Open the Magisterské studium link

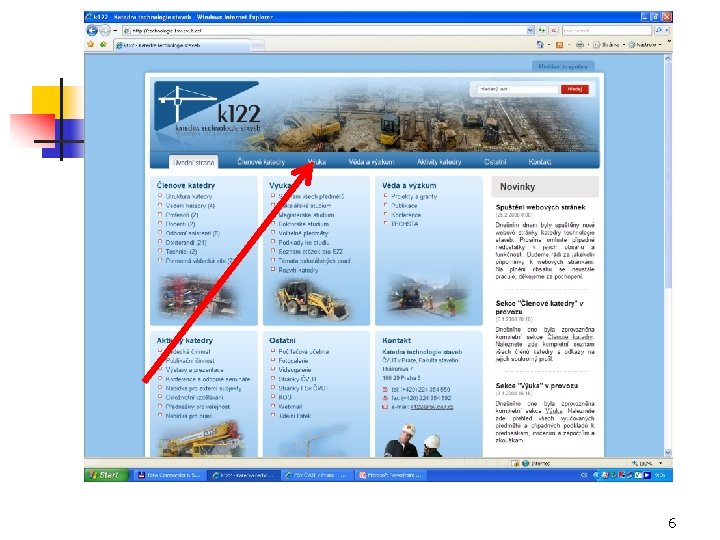pyautogui.click(x=306, y=215)
